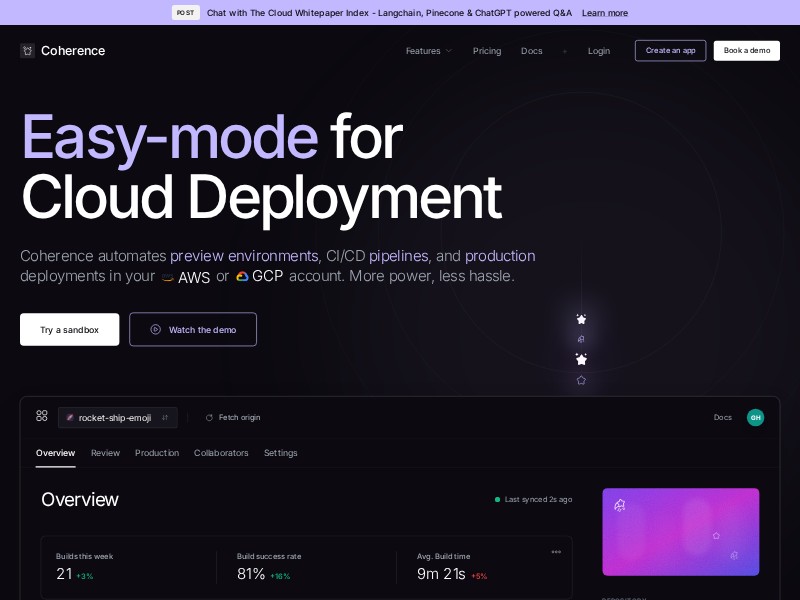The height and width of the screenshot is (600, 800).
Task: Click the plus expander next to Docs
Action: coord(564,51)
